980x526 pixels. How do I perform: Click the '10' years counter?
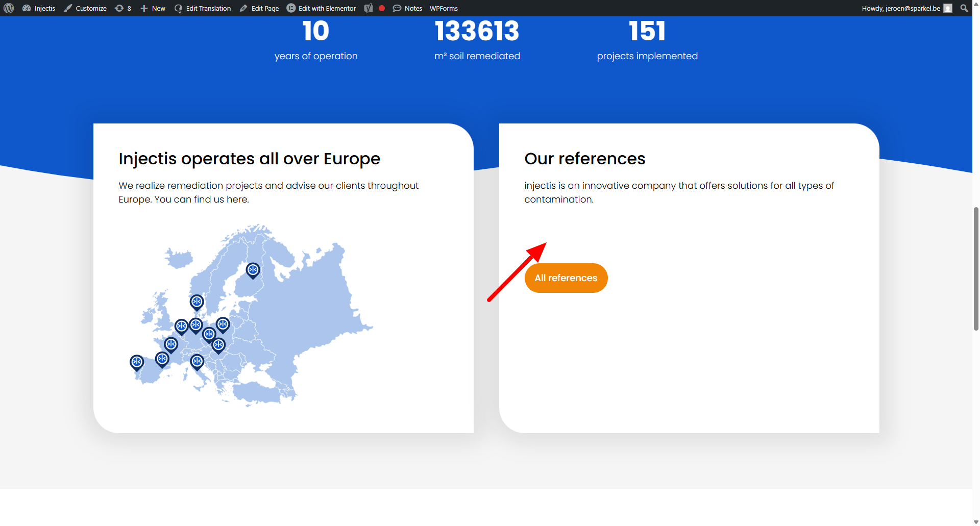coord(316,31)
